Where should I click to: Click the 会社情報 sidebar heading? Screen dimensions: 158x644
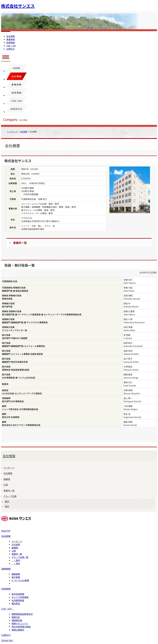[9, 456]
